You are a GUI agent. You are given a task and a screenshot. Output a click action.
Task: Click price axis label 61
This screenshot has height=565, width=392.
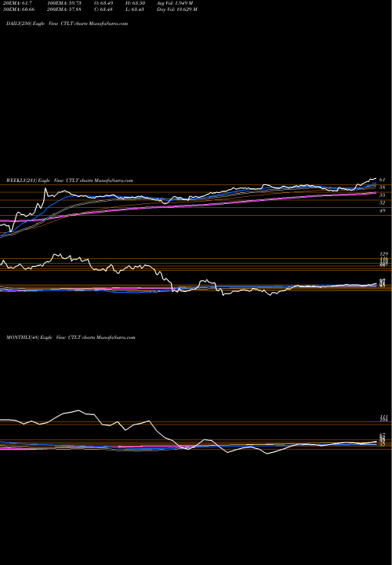(383, 180)
